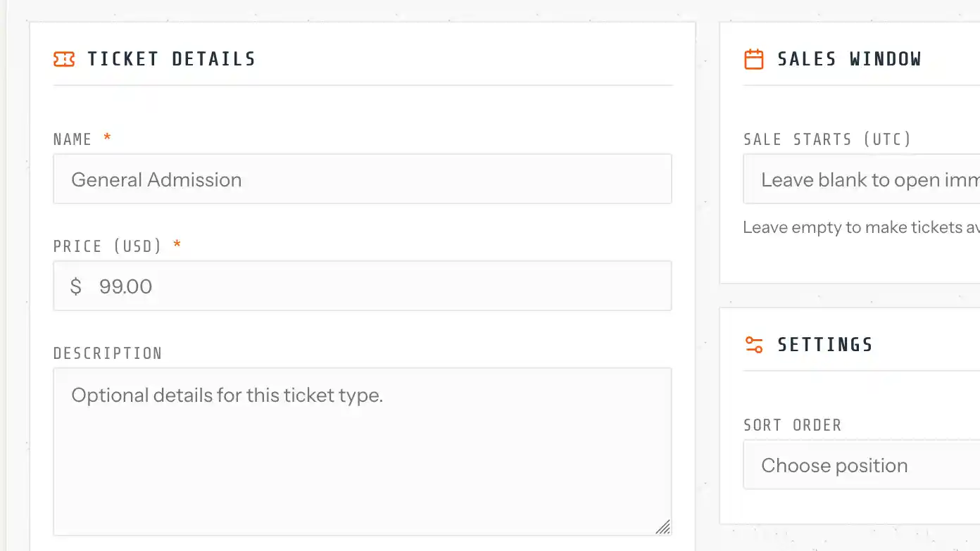Click the SORT ORDER label
The height and width of the screenshot is (551, 980).
[792, 425]
